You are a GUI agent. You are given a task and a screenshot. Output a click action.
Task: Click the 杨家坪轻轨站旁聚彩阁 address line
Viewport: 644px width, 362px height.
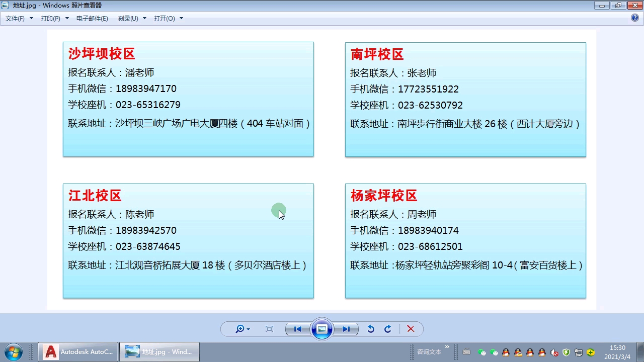click(x=466, y=265)
